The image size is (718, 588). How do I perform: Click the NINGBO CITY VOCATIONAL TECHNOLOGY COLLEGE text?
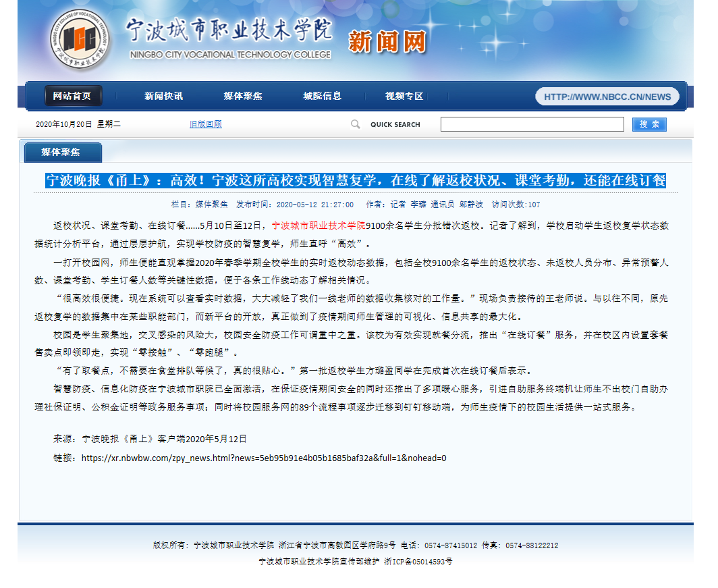tap(230, 55)
